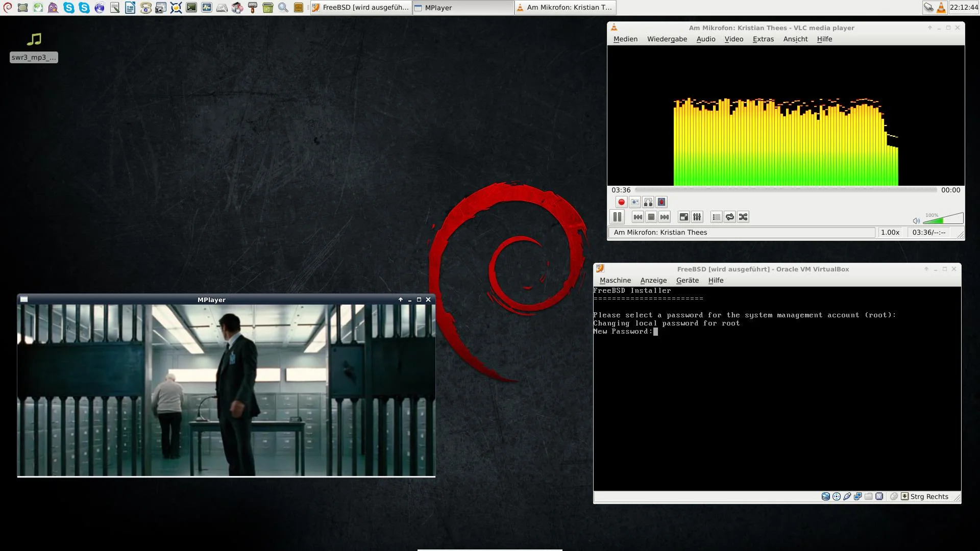
Task: Launch LibreOffice Writer from panel
Action: tap(130, 8)
